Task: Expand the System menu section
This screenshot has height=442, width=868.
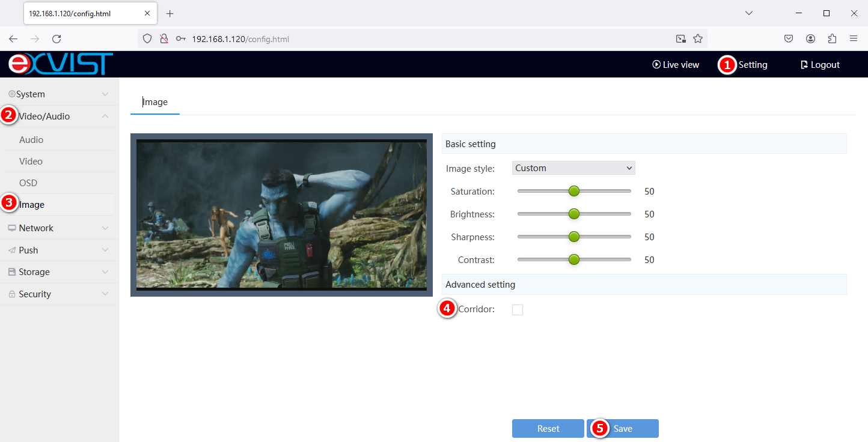Action: click(x=59, y=94)
